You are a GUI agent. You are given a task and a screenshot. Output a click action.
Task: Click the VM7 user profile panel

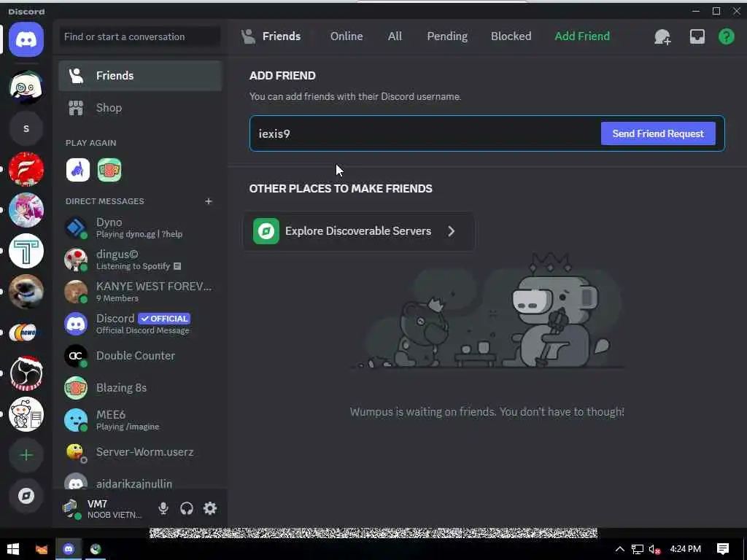pyautogui.click(x=102, y=508)
